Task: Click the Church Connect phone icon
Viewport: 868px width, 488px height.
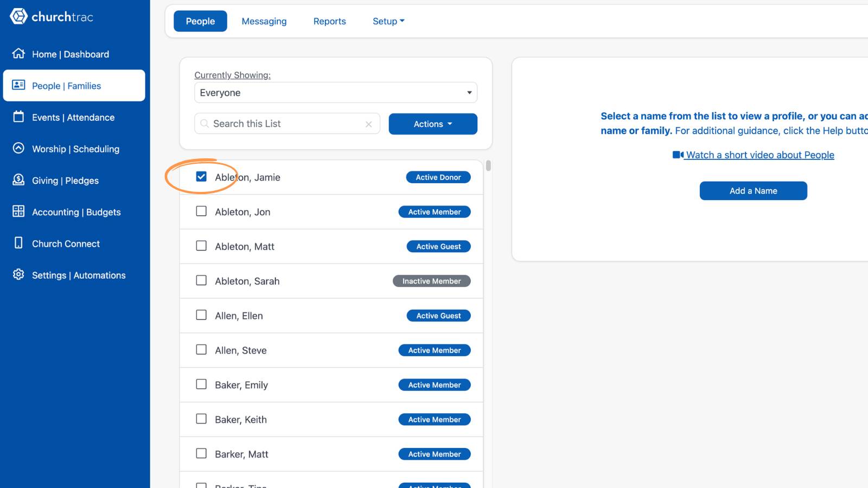Action: [18, 242]
